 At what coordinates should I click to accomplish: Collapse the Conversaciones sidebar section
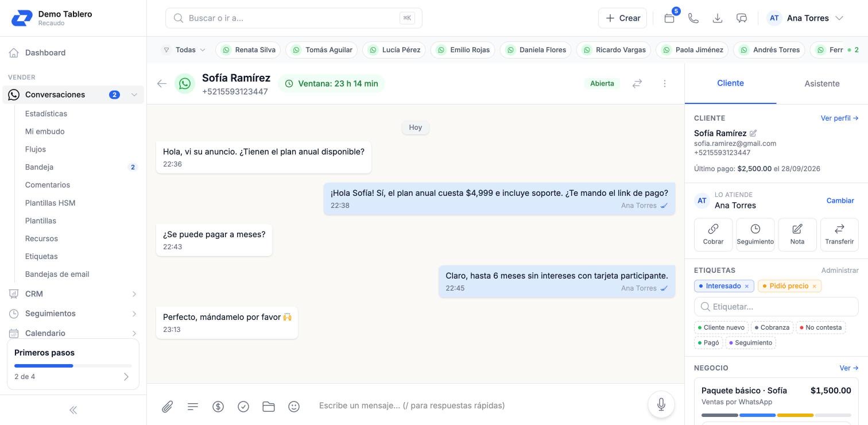click(x=134, y=95)
